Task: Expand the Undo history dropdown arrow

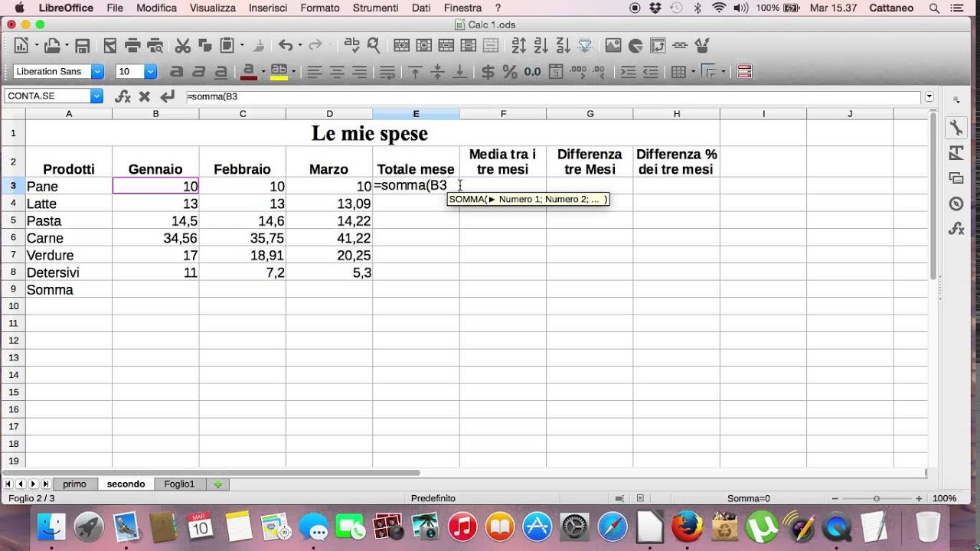Action: pos(299,46)
